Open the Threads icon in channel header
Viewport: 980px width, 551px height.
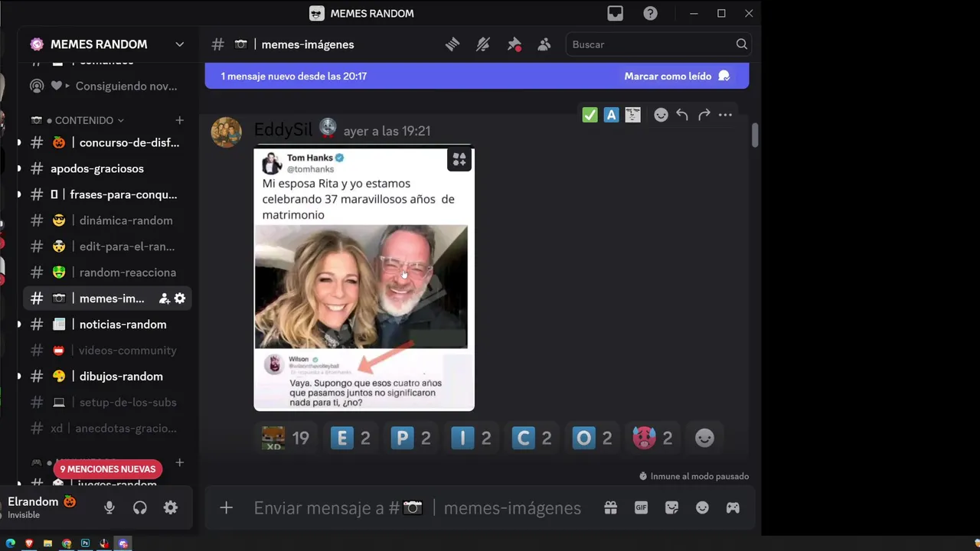point(452,44)
